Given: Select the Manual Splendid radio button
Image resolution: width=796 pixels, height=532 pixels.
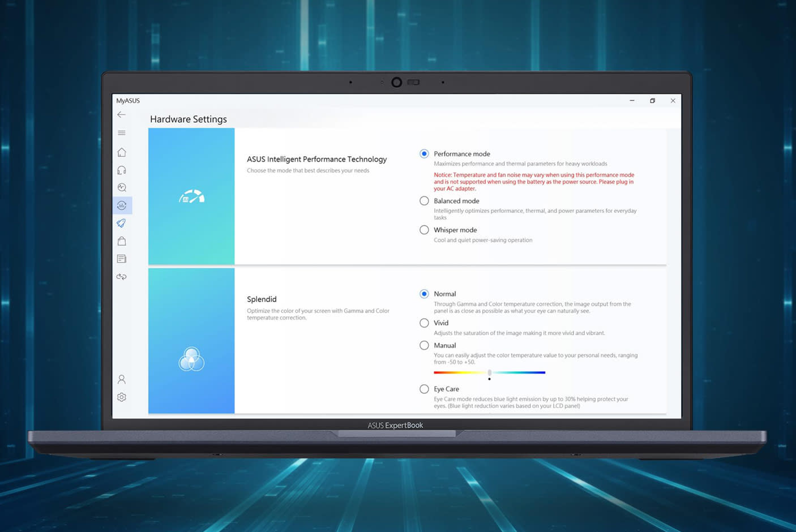Looking at the screenshot, I should click(424, 345).
